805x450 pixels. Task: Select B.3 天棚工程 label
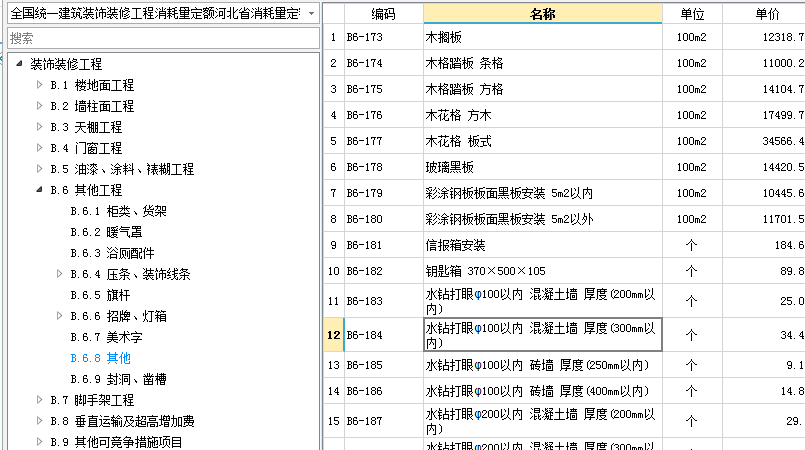[x=86, y=127]
